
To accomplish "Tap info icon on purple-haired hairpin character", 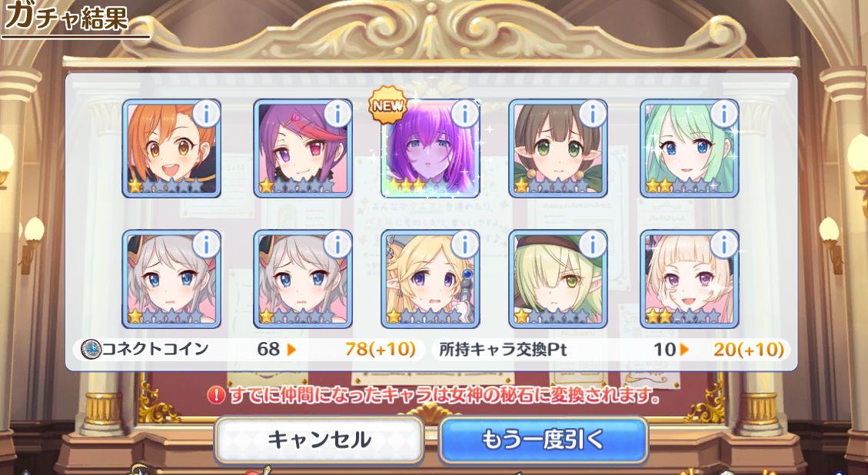I will (338, 114).
